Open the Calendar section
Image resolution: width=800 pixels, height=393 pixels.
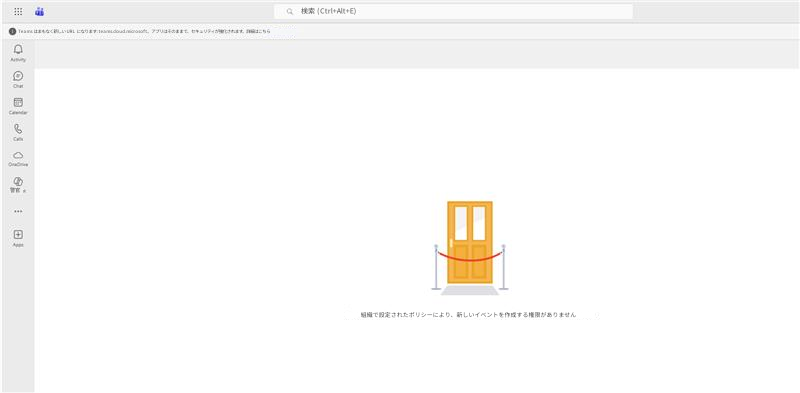tap(18, 106)
